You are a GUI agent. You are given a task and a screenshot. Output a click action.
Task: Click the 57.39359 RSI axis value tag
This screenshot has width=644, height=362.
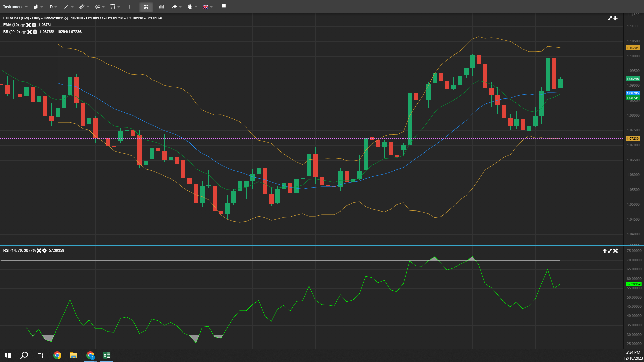pyautogui.click(x=634, y=284)
